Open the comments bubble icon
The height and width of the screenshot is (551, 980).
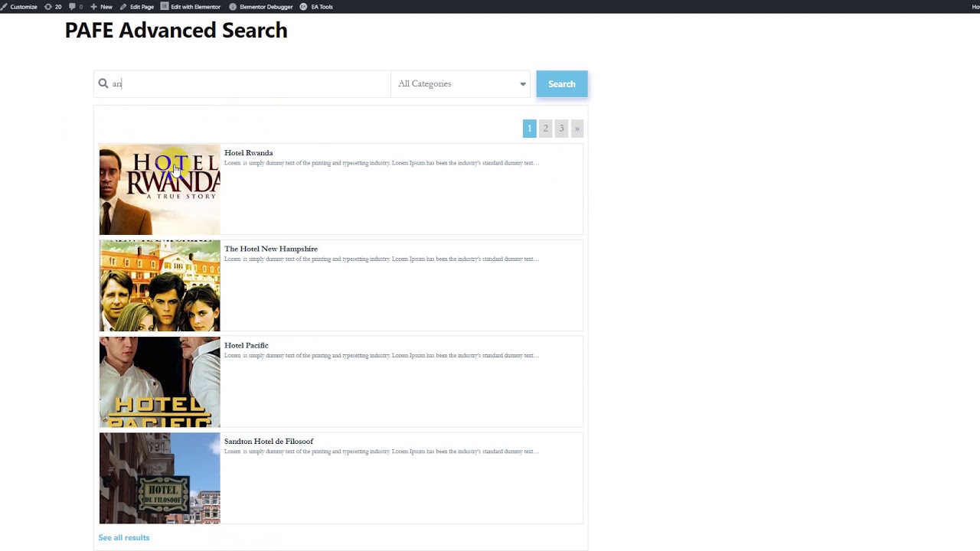(76, 7)
